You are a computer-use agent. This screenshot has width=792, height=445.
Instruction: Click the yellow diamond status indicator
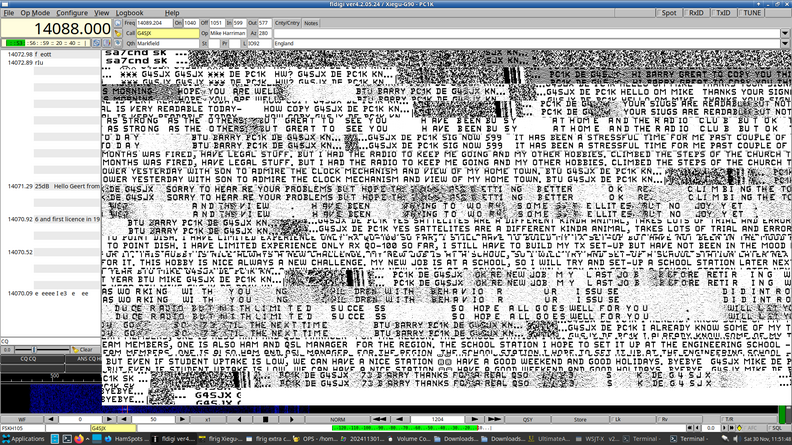pos(739,428)
